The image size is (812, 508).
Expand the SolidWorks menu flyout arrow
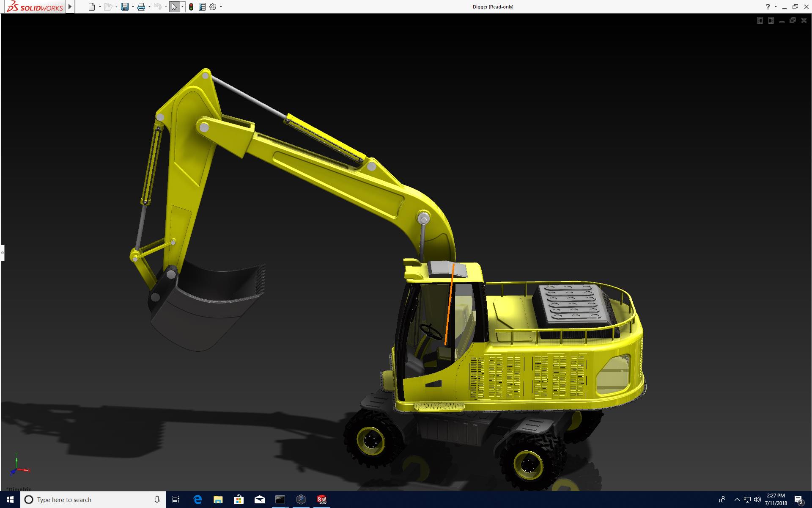(x=70, y=7)
